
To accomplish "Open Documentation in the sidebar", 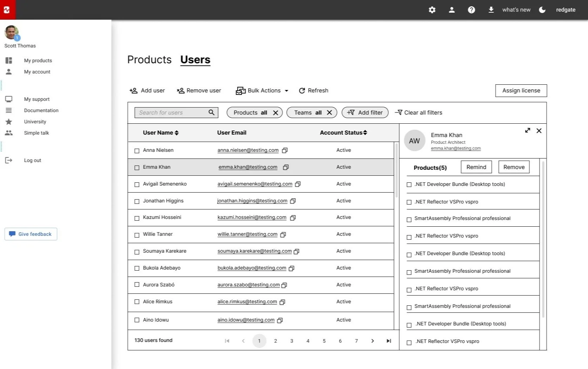I will click(x=41, y=110).
